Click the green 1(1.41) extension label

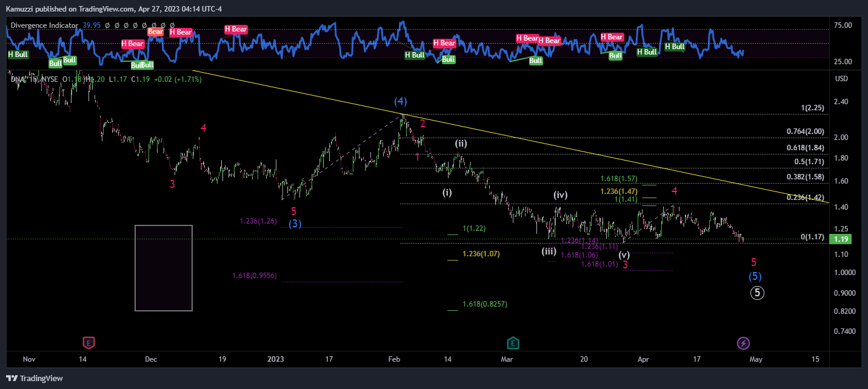[626, 199]
